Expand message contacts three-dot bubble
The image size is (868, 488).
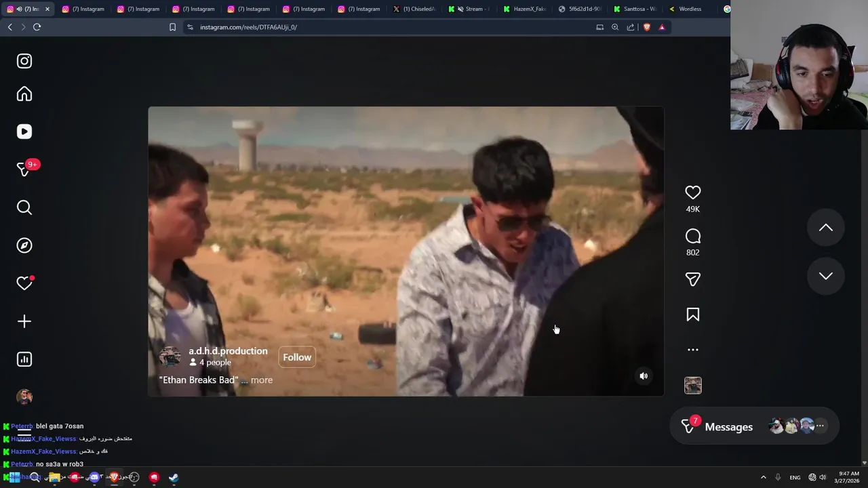coord(820,426)
